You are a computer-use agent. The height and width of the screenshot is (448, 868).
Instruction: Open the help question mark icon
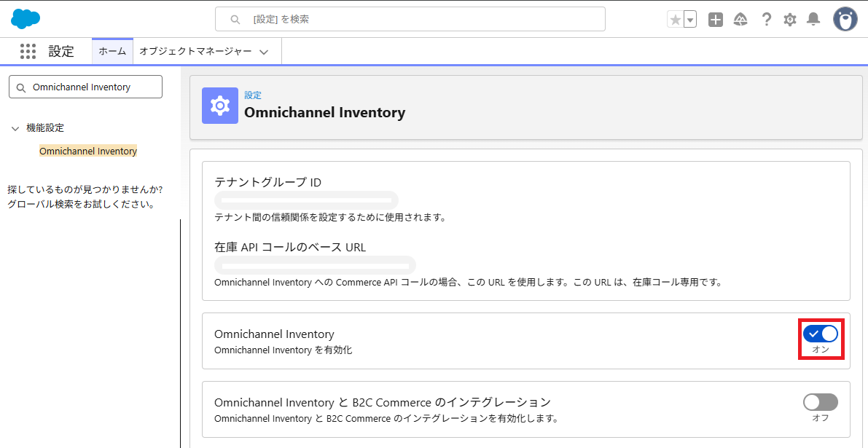766,20
